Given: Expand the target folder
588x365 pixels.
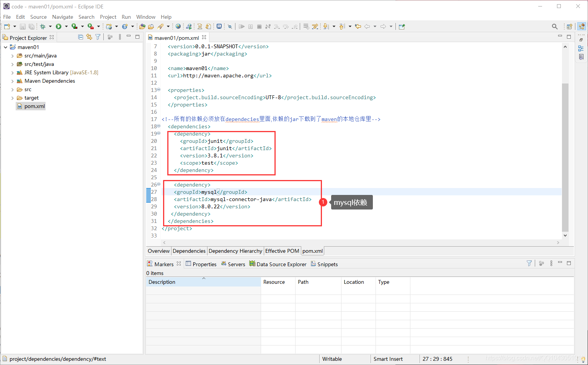Looking at the screenshot, I should (x=12, y=98).
